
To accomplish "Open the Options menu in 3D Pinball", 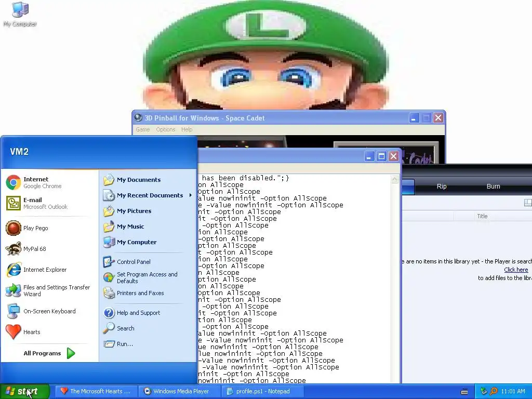I will click(166, 129).
